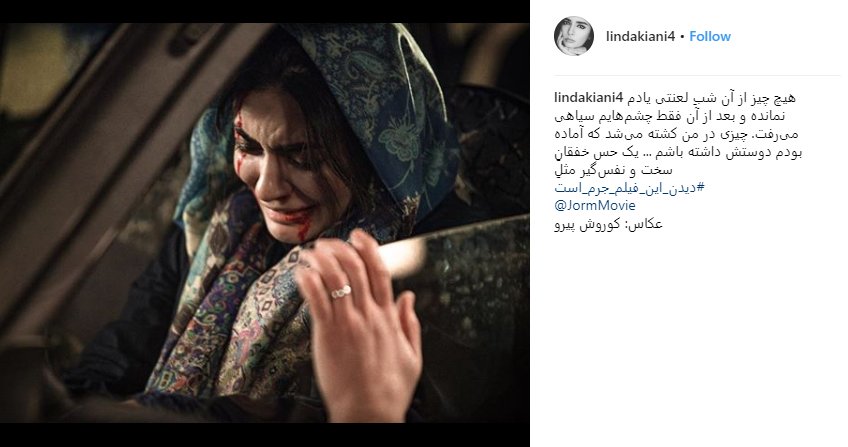Click the ring on the raised hand
The image size is (848, 447).
click(341, 292)
